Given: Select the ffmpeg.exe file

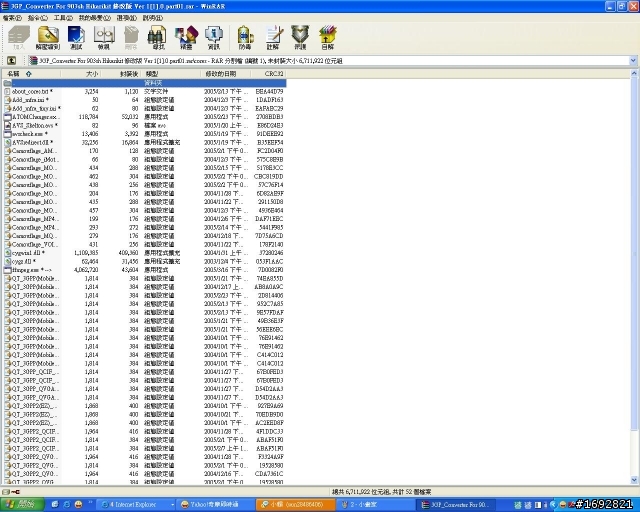Looking at the screenshot, I should tap(144, 270).
